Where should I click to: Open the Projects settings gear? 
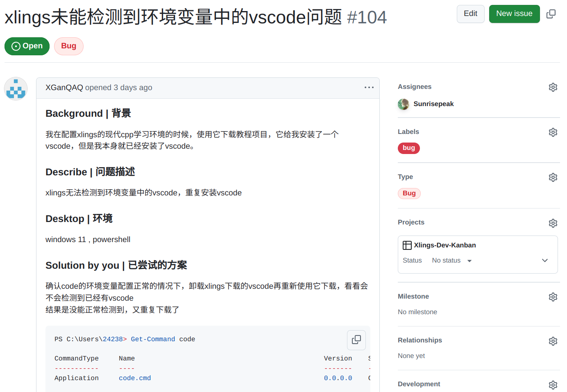553,223
